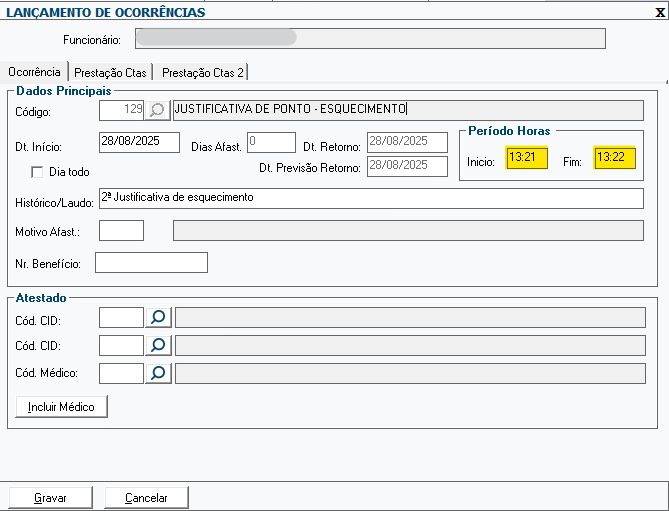Toggle the Dia todo checkbox

click(38, 172)
